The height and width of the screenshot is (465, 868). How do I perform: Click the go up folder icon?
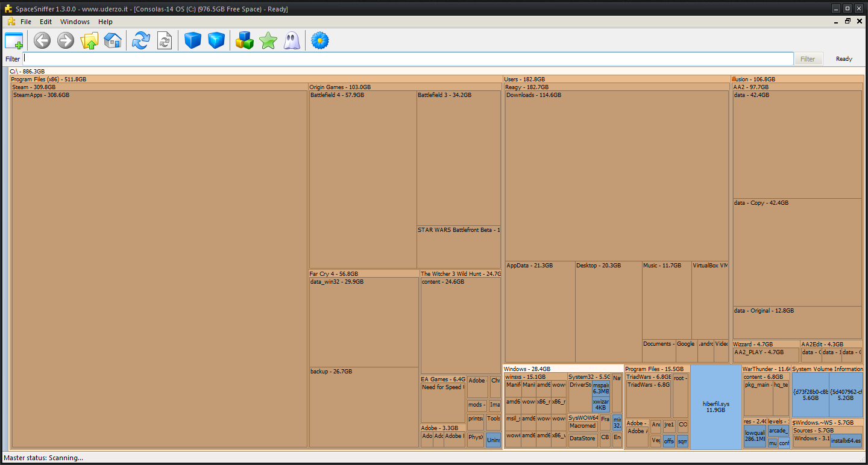89,41
